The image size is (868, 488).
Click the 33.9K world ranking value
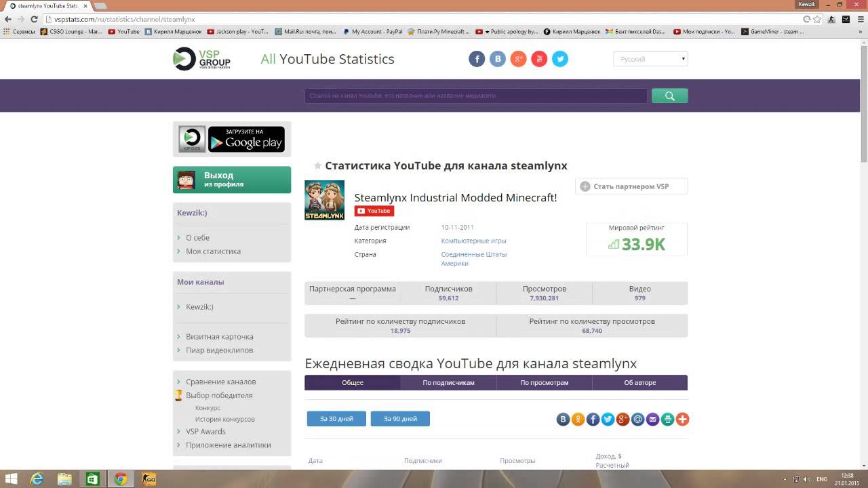click(643, 245)
